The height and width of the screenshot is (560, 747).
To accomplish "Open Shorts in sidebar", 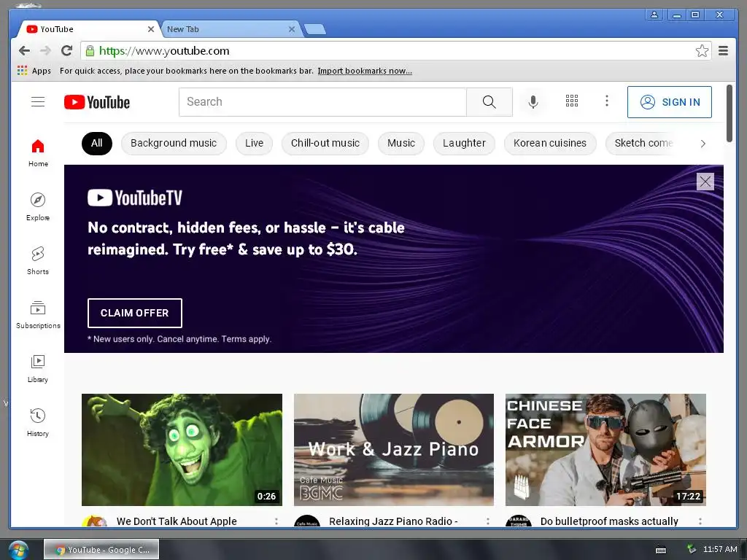I will coord(38,261).
